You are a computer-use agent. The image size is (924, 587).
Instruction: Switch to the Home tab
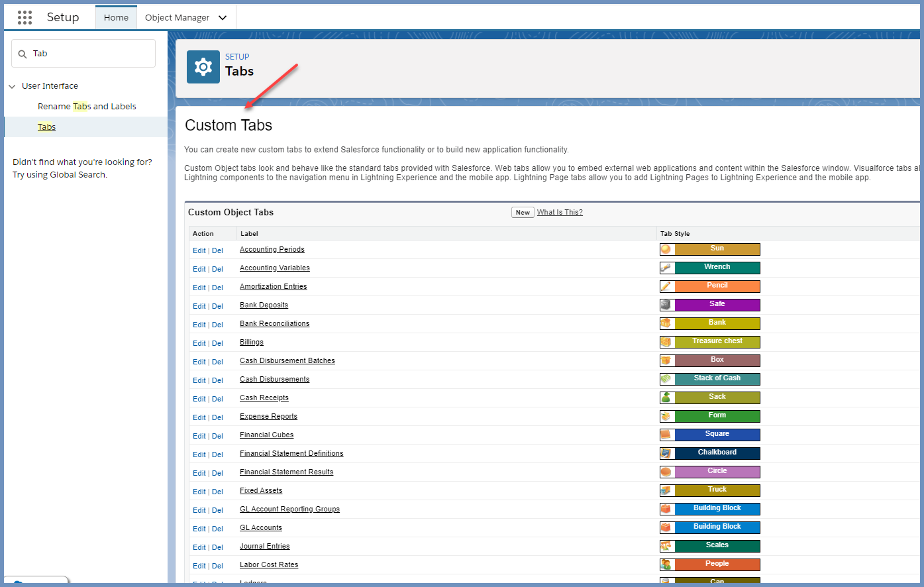(x=116, y=18)
